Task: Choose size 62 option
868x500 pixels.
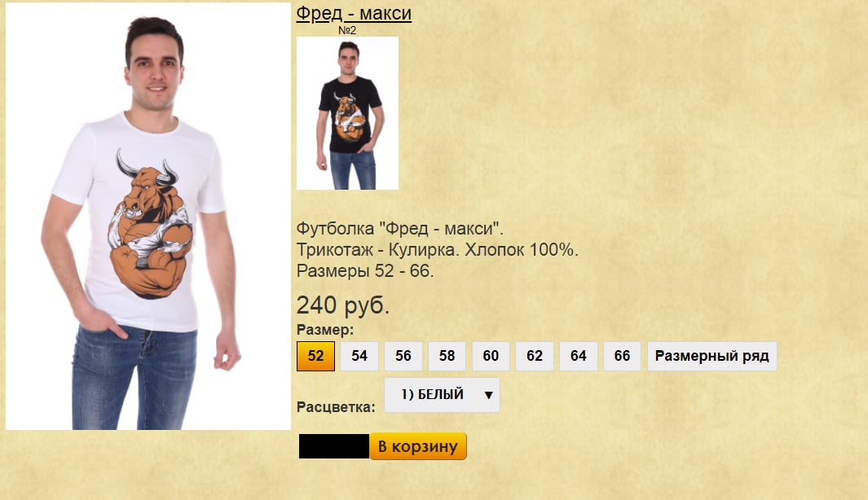Action: tap(534, 356)
